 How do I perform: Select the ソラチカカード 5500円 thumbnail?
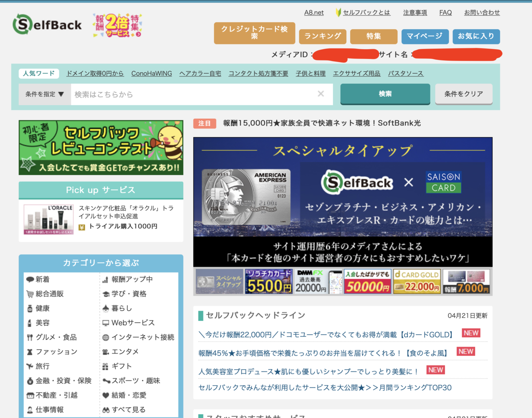click(x=269, y=281)
